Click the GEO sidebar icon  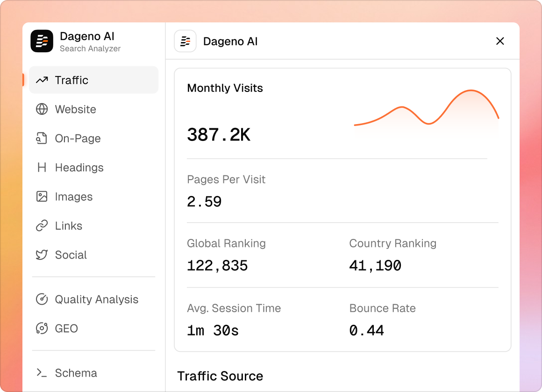tap(42, 329)
